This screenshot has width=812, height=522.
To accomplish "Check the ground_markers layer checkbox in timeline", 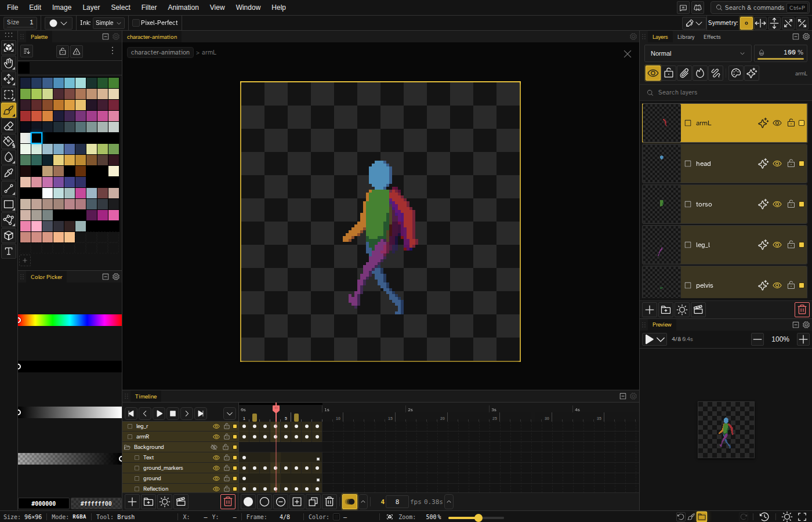I will pyautogui.click(x=137, y=468).
